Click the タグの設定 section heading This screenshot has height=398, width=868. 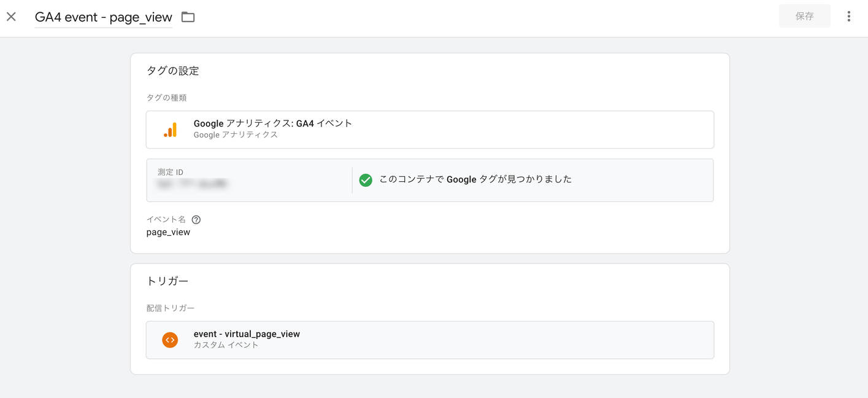coord(172,71)
